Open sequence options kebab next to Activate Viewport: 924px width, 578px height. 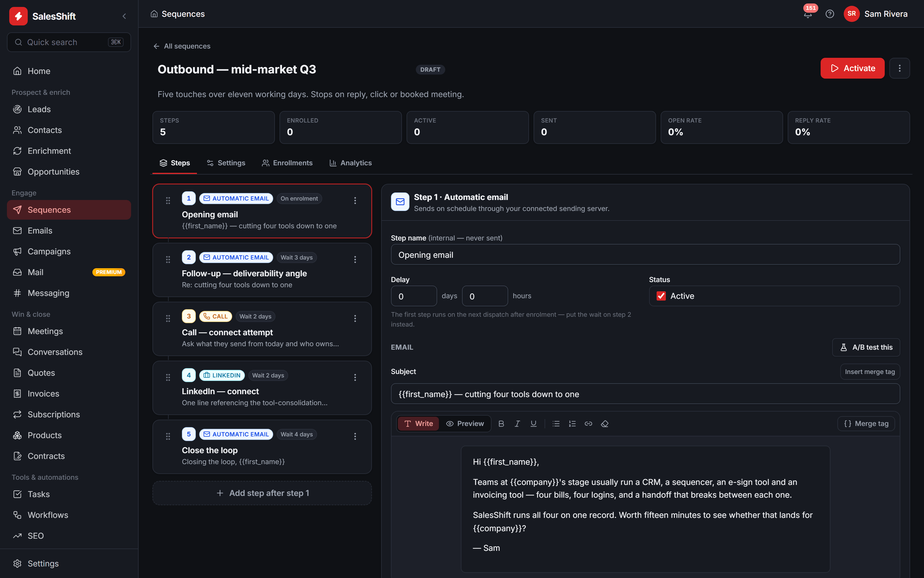tap(899, 68)
